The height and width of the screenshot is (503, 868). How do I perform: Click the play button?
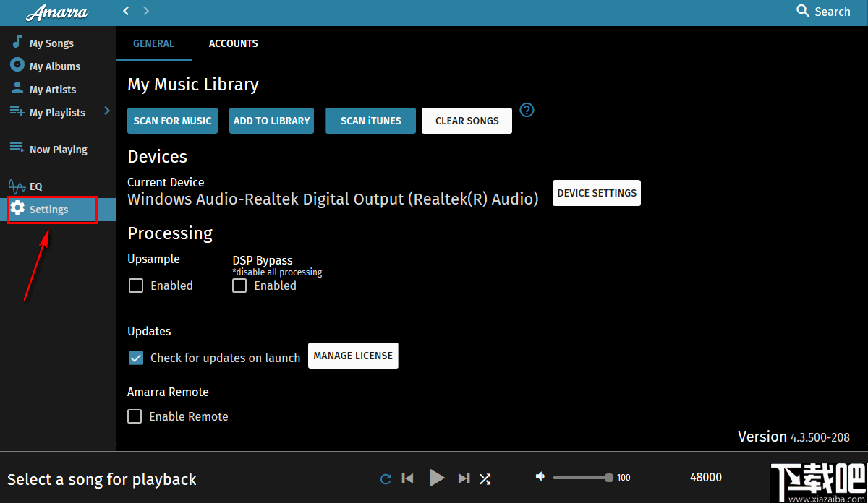tap(437, 478)
